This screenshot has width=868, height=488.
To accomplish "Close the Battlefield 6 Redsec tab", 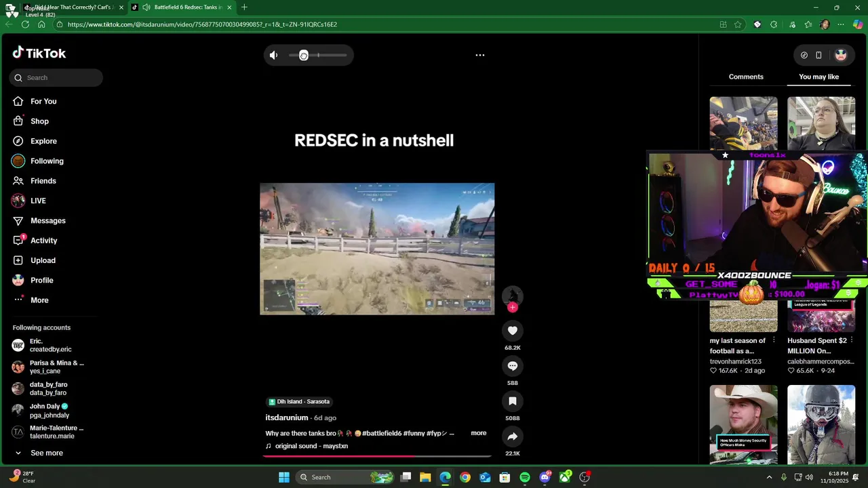I will point(229,7).
